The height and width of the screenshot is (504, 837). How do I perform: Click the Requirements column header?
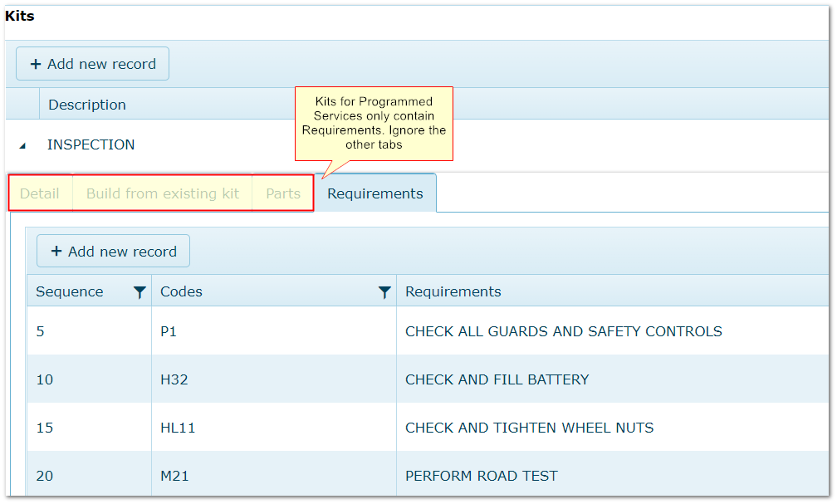[x=453, y=291]
